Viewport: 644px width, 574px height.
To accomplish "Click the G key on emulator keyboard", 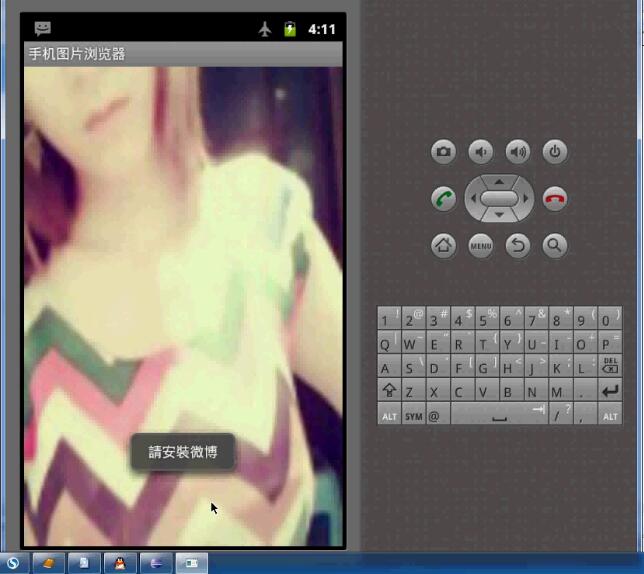I will tap(487, 366).
